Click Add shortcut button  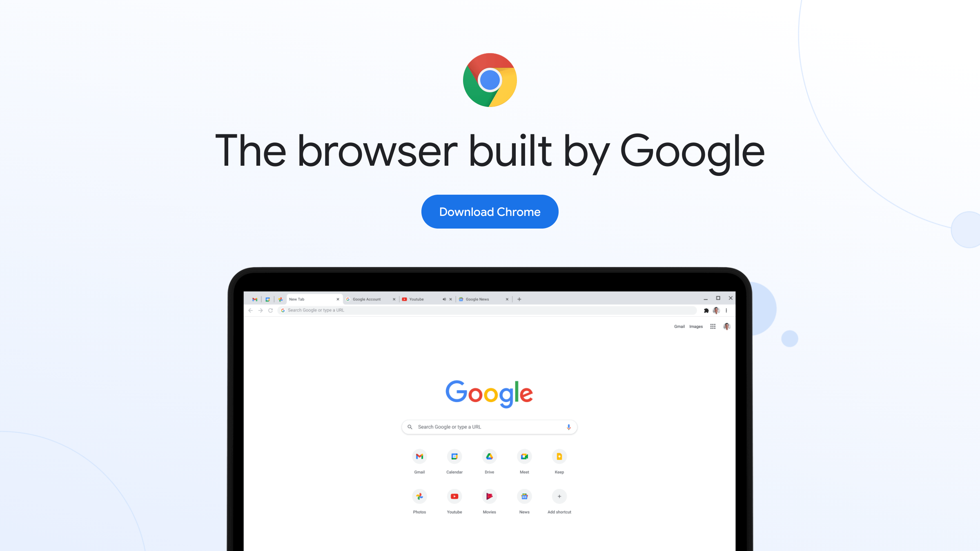[x=559, y=496]
